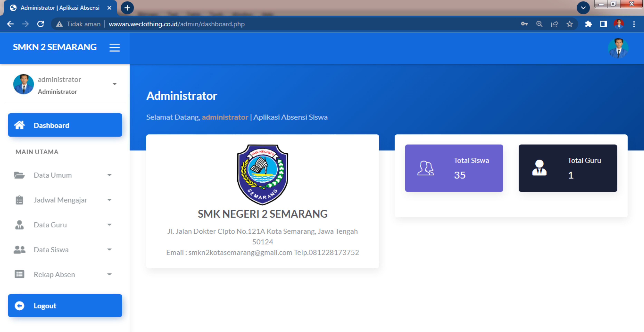The image size is (644, 332).
Task: Open the Data Siswa menu item
Action: click(51, 250)
